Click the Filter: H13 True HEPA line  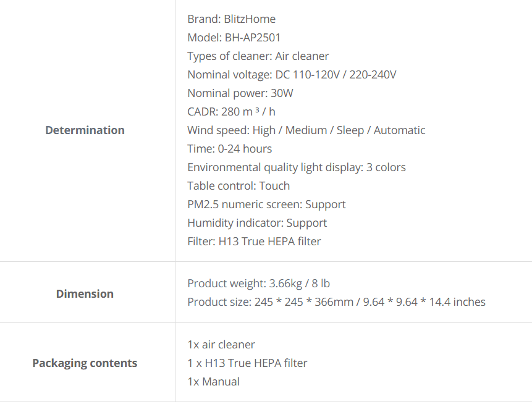pos(254,242)
